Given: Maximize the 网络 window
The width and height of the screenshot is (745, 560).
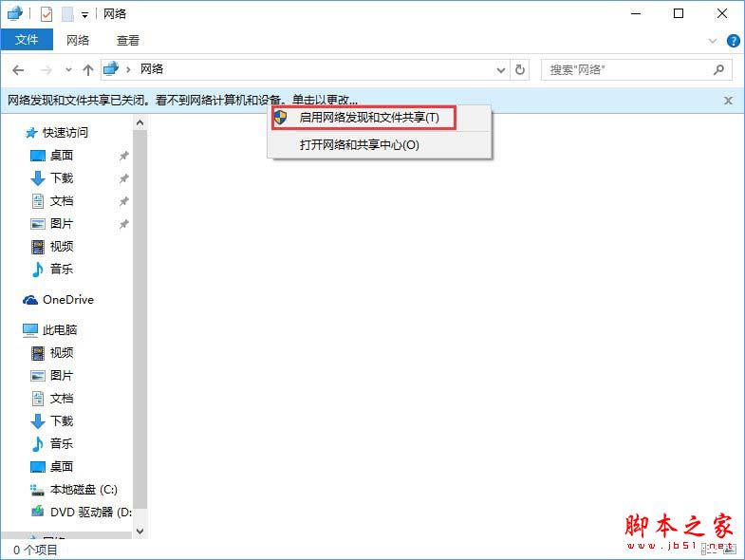Looking at the screenshot, I should (679, 14).
